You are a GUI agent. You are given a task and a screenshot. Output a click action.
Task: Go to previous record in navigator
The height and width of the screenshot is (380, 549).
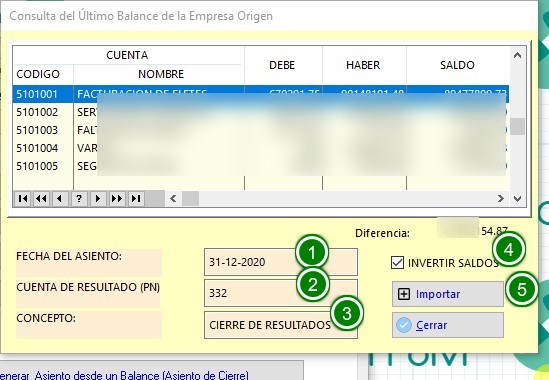60,199
